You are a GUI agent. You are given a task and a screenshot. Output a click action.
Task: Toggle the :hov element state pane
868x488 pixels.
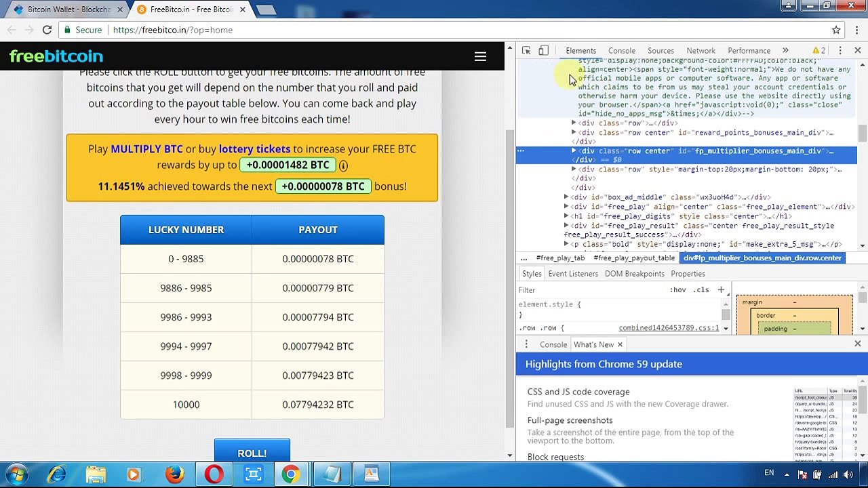(677, 290)
